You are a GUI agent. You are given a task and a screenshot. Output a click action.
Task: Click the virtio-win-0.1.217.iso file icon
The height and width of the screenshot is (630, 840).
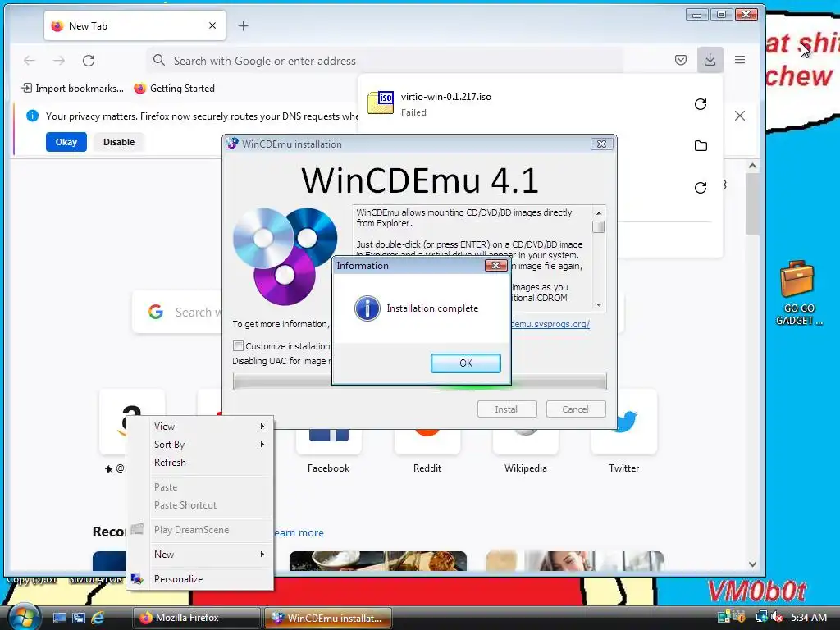[x=381, y=103]
